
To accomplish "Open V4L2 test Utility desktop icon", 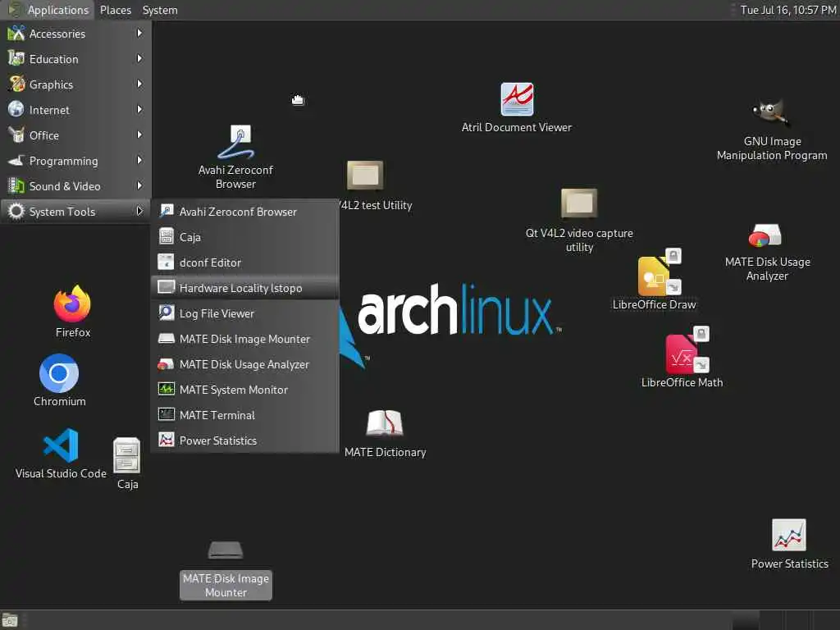I will coord(365,176).
